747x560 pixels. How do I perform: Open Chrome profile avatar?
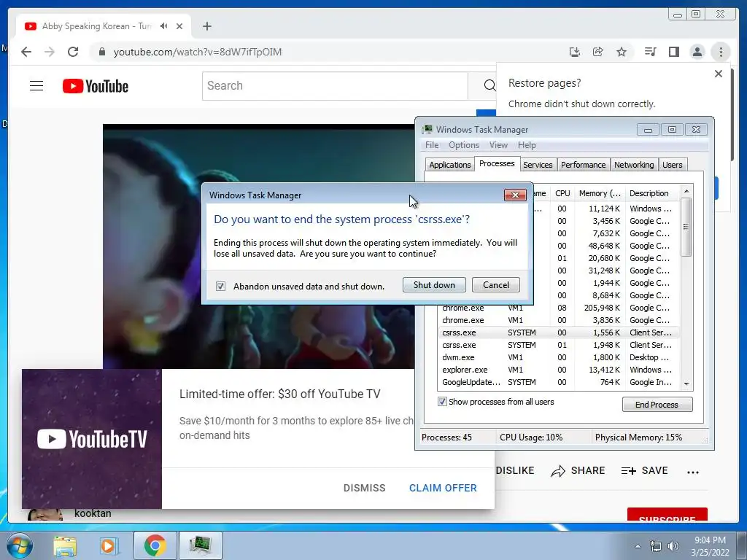pos(697,52)
